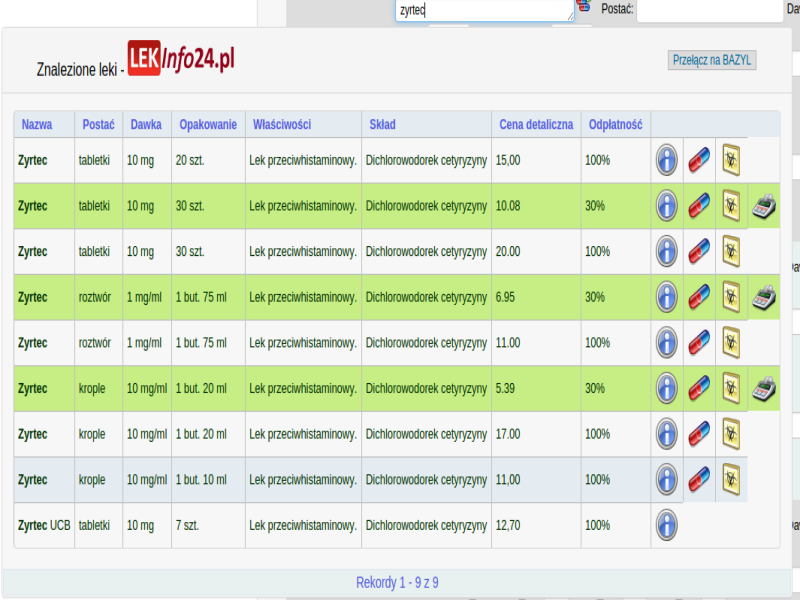Click pill icon in the 17.00 krople row

pyautogui.click(x=699, y=434)
